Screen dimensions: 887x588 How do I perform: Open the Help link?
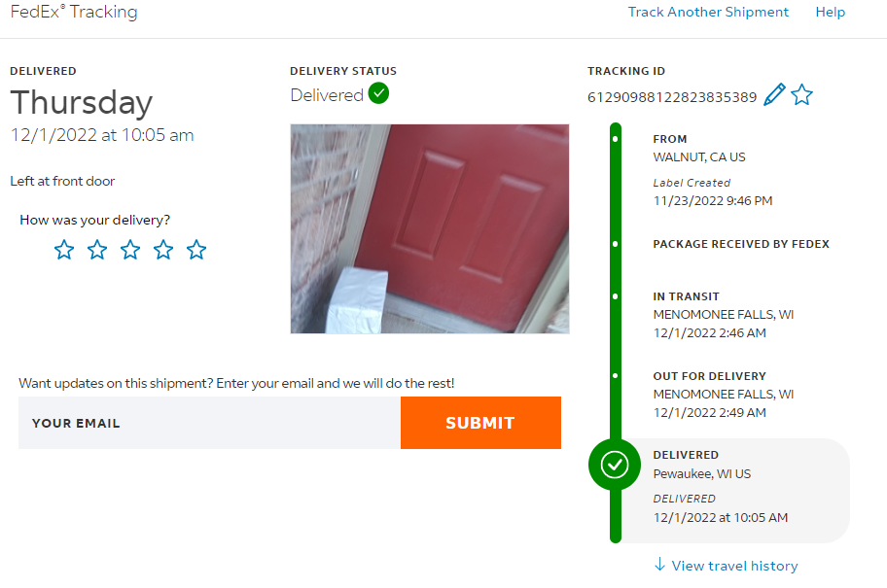tap(830, 12)
